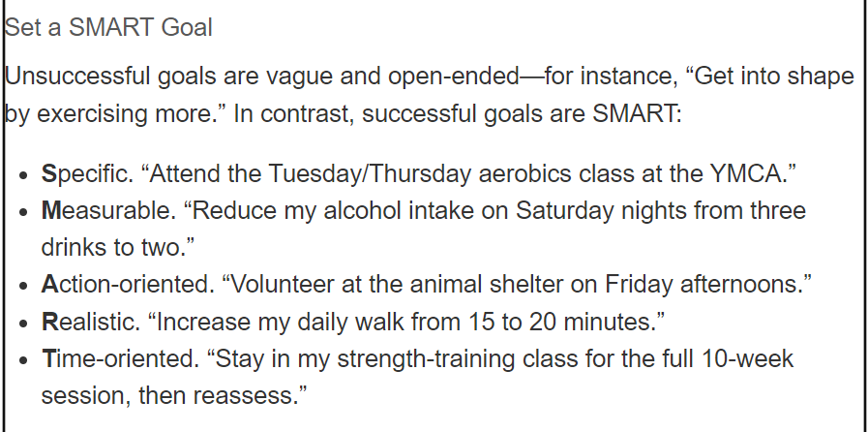Viewport: 868px width, 432px height.
Task: Click the 'Set a SMART Goal' heading
Action: 108,27
